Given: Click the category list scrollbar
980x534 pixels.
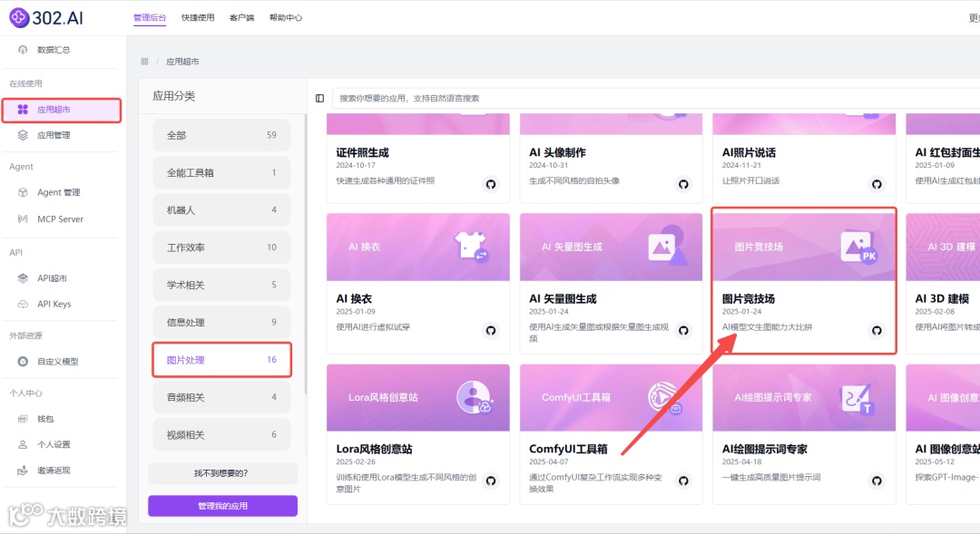Looking at the screenshot, I should tap(305, 254).
